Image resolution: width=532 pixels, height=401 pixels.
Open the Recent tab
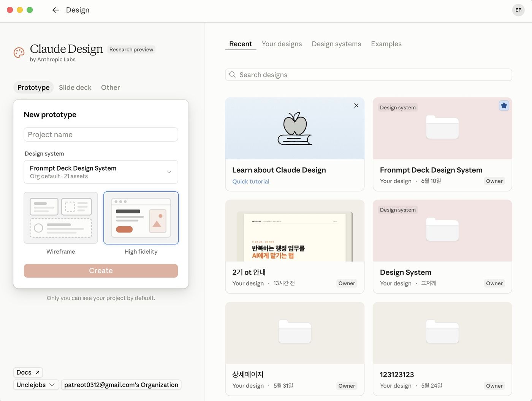point(241,44)
